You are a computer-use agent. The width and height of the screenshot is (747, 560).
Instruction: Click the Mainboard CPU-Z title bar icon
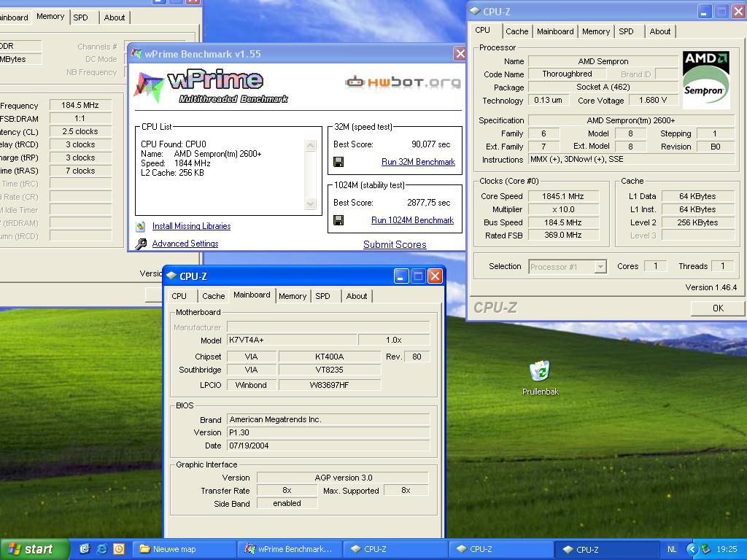pyautogui.click(x=171, y=276)
